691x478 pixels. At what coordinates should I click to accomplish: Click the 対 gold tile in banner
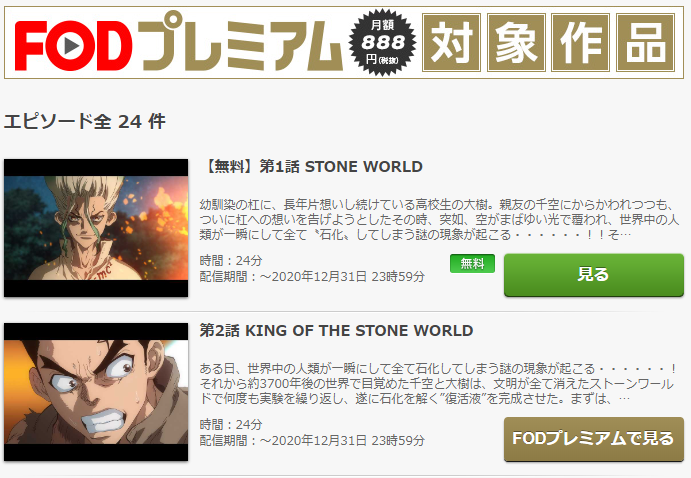tap(451, 43)
